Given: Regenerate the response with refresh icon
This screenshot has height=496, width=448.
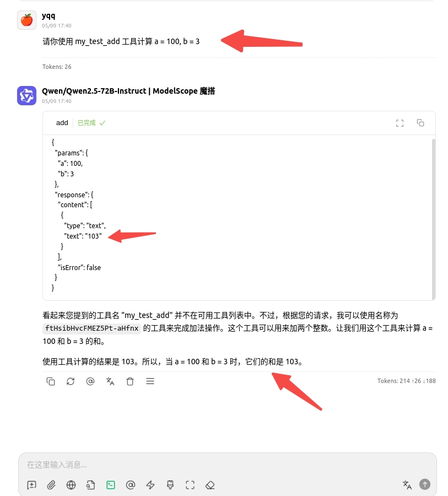Looking at the screenshot, I should click(x=71, y=381).
